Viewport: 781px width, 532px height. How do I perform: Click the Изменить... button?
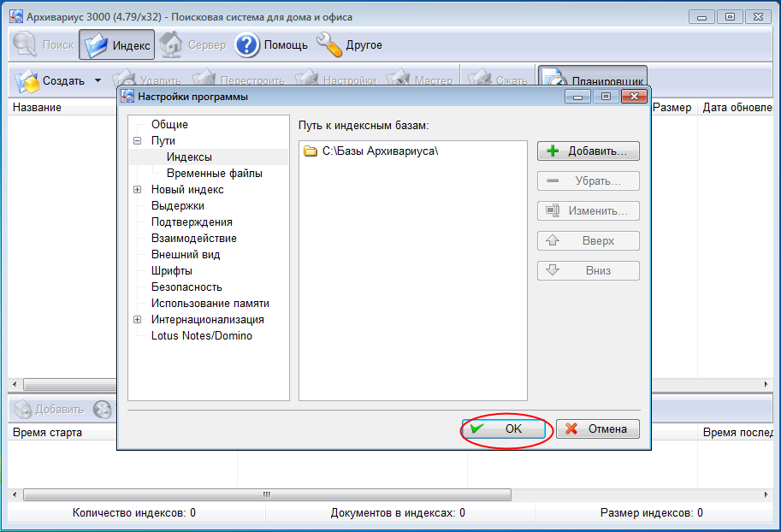589,210
